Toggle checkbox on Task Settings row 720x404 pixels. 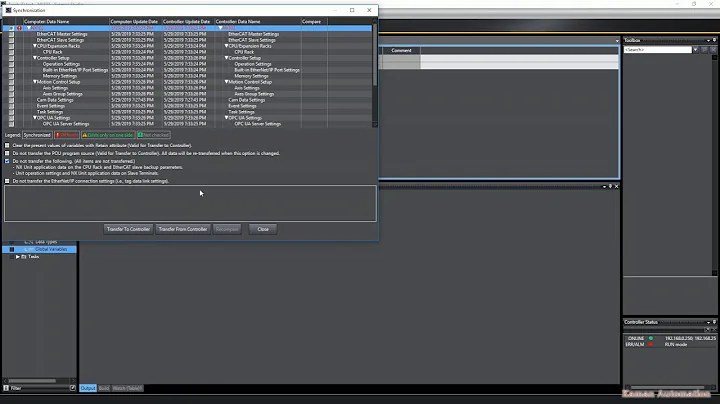click(11, 112)
